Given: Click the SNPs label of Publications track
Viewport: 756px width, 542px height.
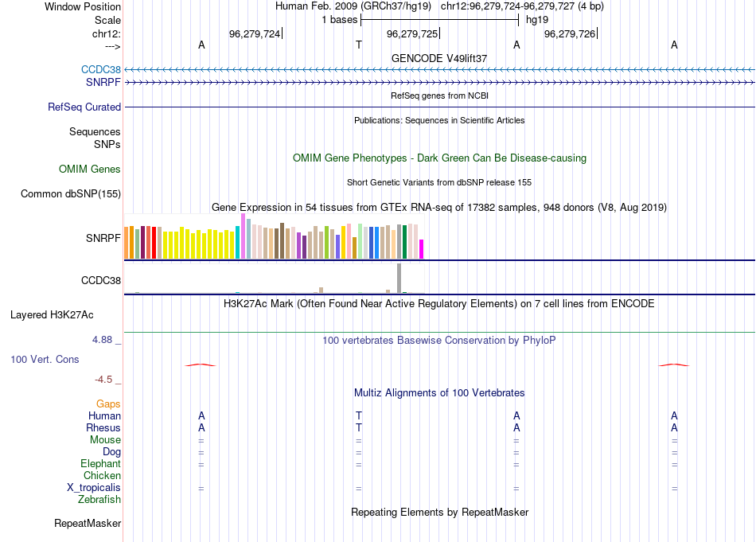Looking at the screenshot, I should pyautogui.click(x=107, y=144).
